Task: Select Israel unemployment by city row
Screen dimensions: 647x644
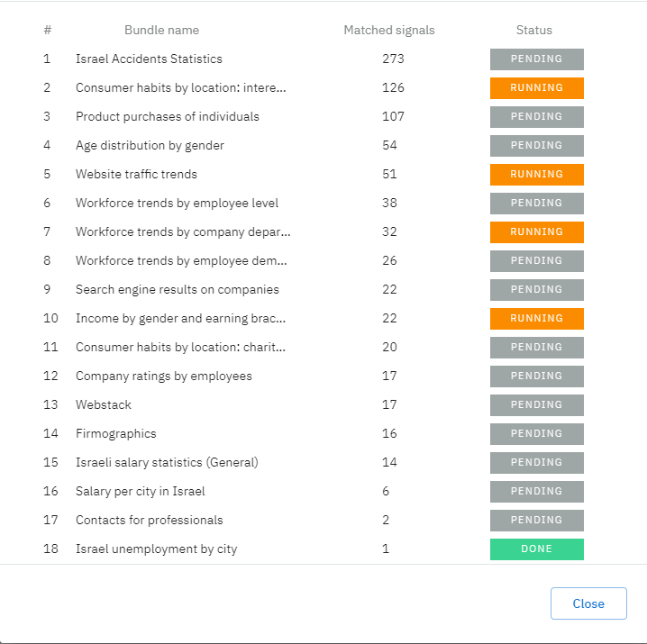Action: point(314,549)
